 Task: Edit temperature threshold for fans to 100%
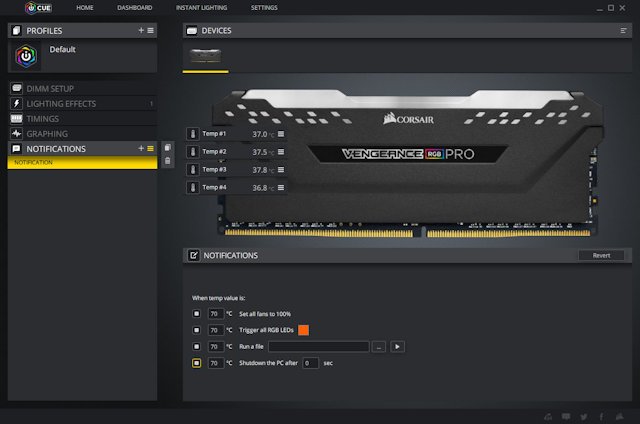(216, 314)
